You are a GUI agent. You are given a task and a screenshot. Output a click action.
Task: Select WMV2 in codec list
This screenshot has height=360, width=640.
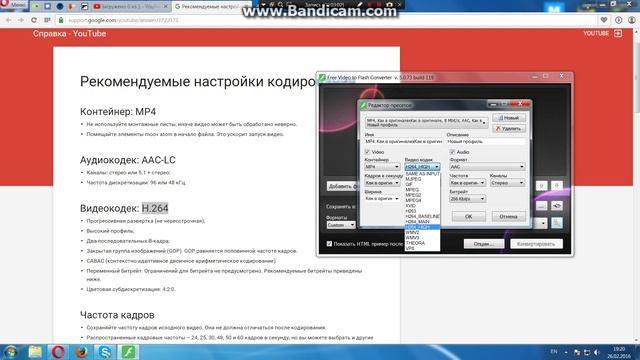coord(422,232)
